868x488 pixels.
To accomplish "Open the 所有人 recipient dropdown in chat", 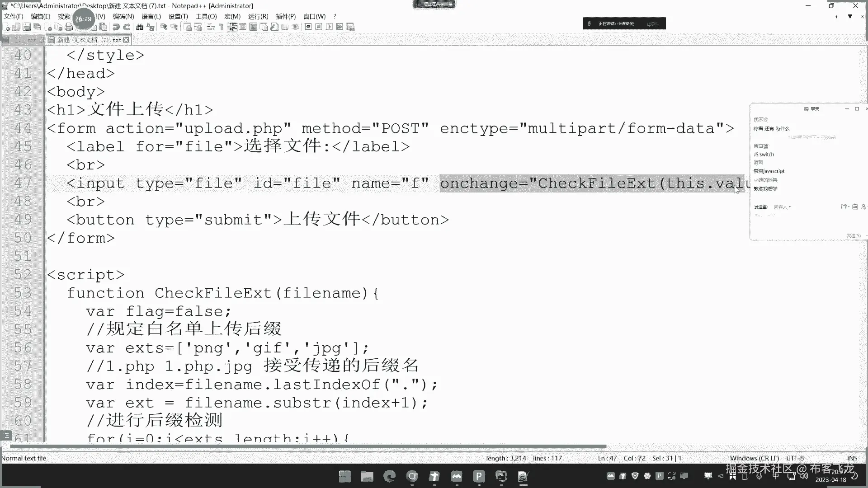I will (783, 207).
